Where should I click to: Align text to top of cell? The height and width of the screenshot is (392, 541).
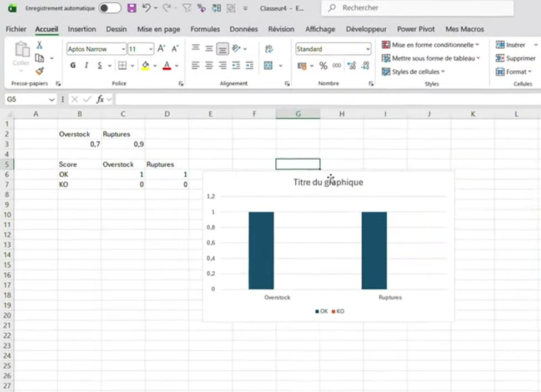[196, 48]
